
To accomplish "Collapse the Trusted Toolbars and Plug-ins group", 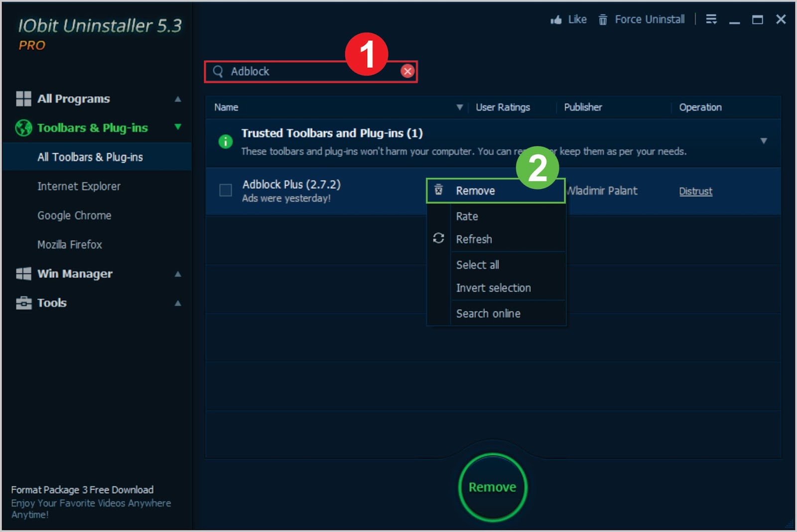I will point(764,141).
